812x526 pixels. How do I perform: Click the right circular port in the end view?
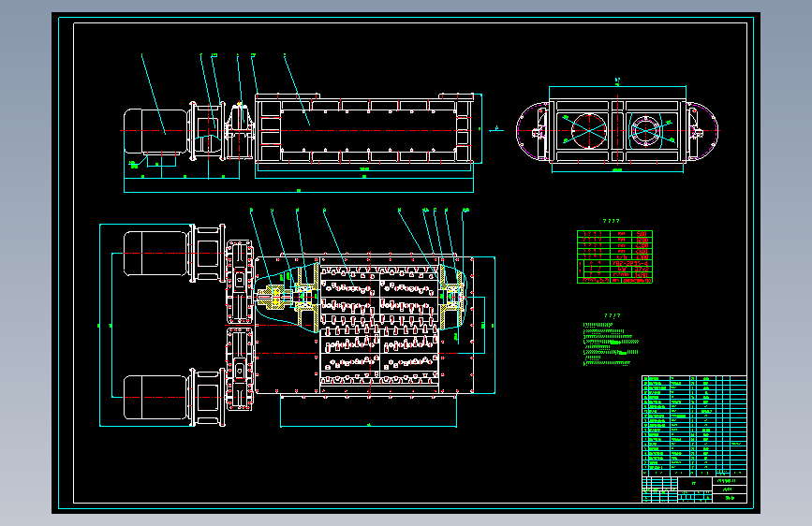[645, 131]
